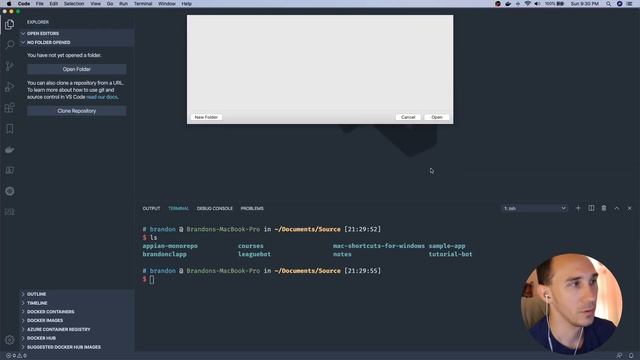640x360 pixels.
Task: Open the macOS Notification Center icon
Action: pyautogui.click(x=629, y=4)
